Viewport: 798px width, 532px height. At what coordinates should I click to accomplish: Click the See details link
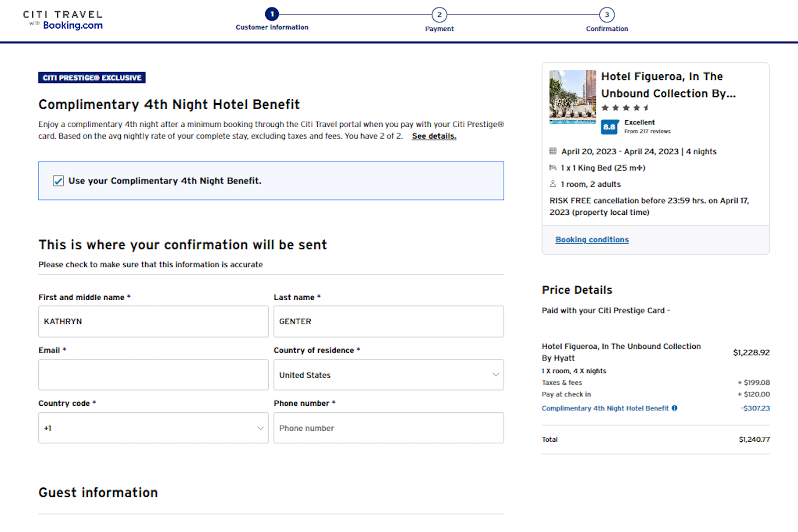click(x=434, y=136)
